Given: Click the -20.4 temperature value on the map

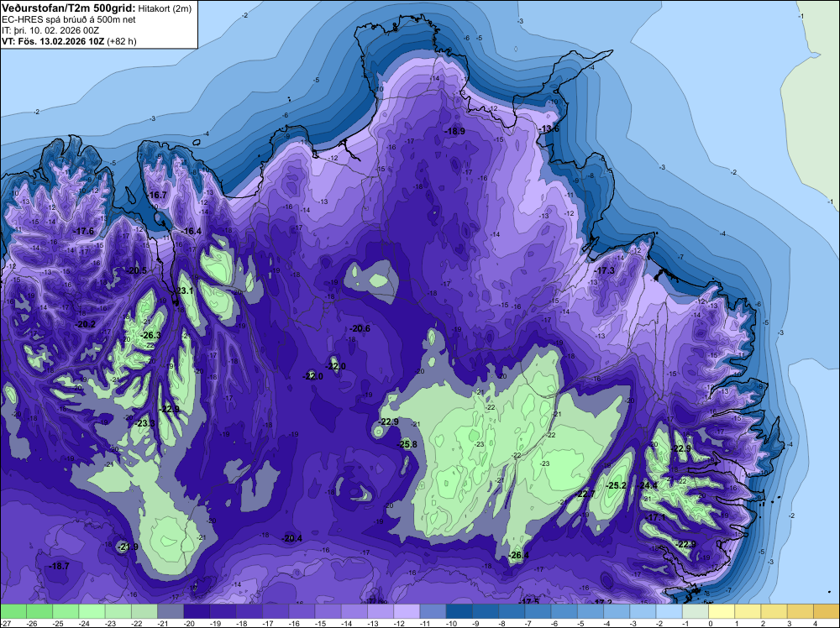Looking at the screenshot, I should [292, 539].
